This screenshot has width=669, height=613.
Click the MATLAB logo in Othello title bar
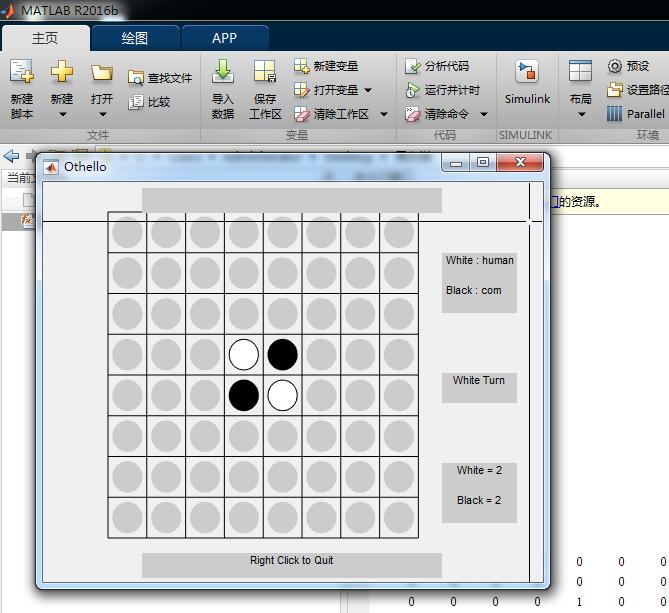click(51, 167)
